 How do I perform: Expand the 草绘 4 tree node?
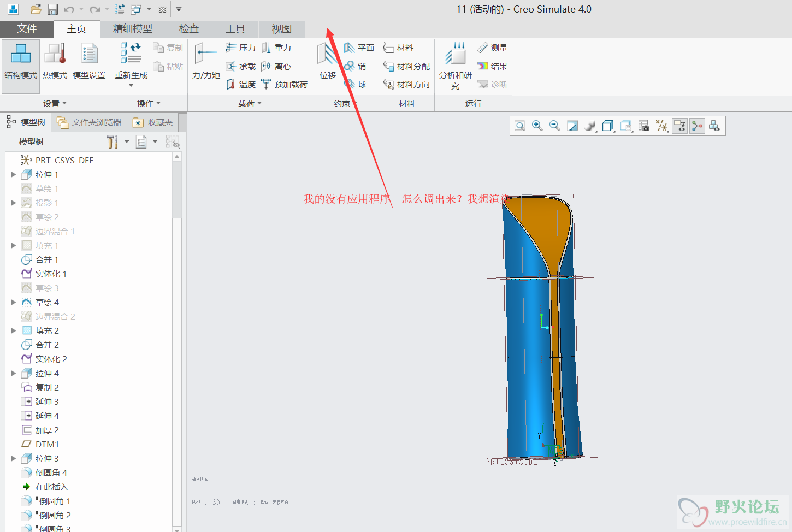tap(14, 302)
